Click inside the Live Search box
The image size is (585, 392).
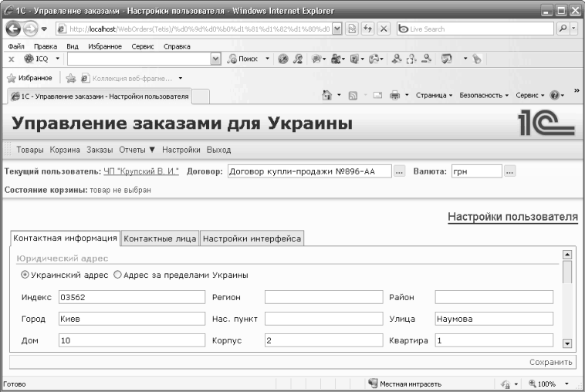475,29
